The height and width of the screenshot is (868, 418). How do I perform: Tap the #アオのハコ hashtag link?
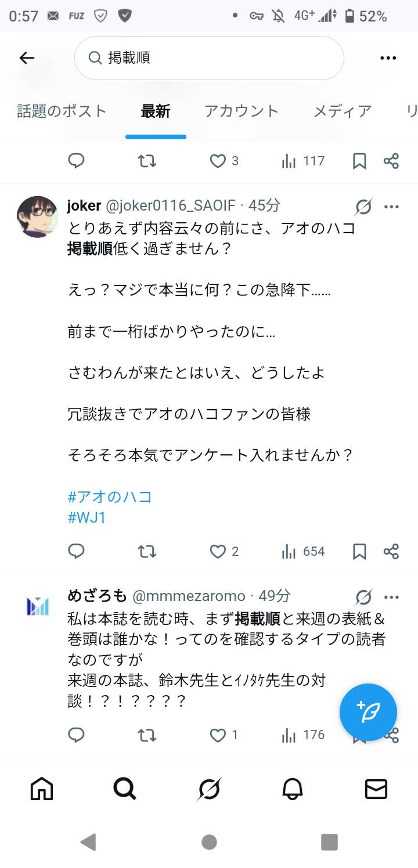pos(110,497)
